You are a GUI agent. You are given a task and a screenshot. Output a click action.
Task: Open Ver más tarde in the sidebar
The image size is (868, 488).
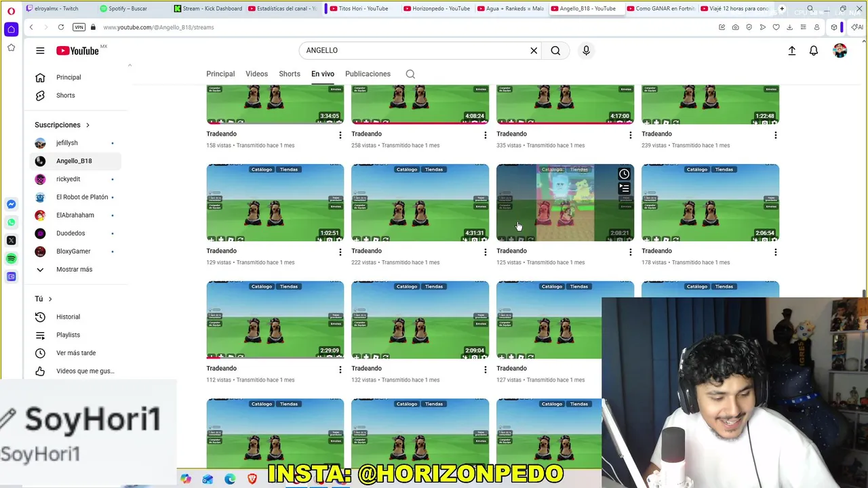(x=76, y=353)
